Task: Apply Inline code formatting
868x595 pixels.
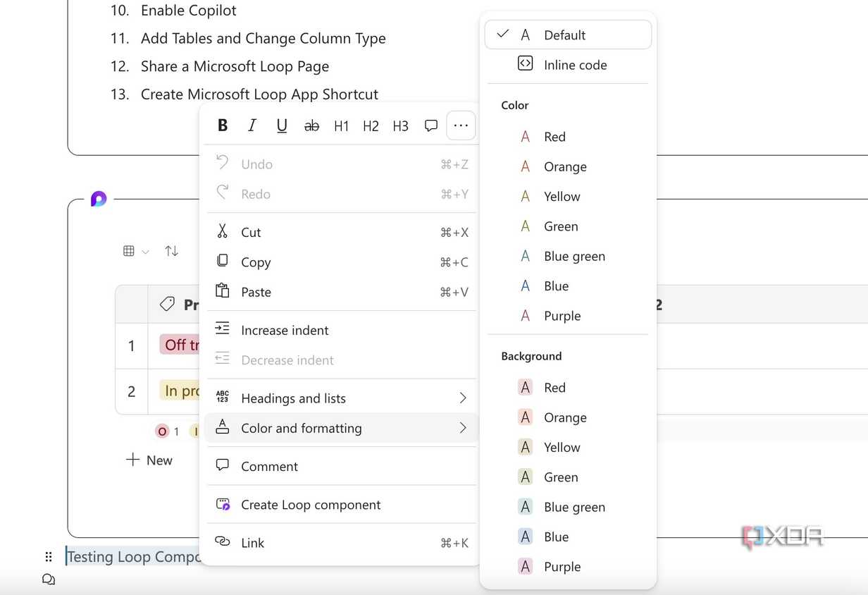Action: (568, 65)
